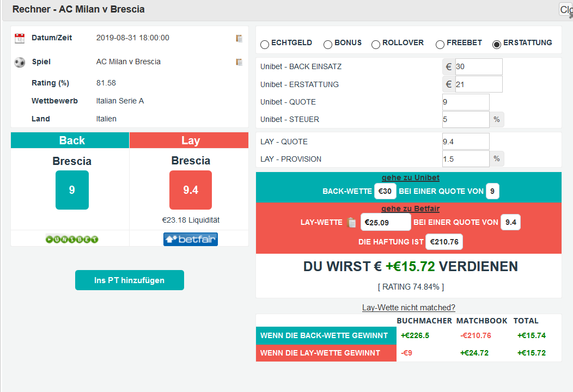
Task: Click the teal Back odds box 9
Action: pyautogui.click(x=72, y=190)
